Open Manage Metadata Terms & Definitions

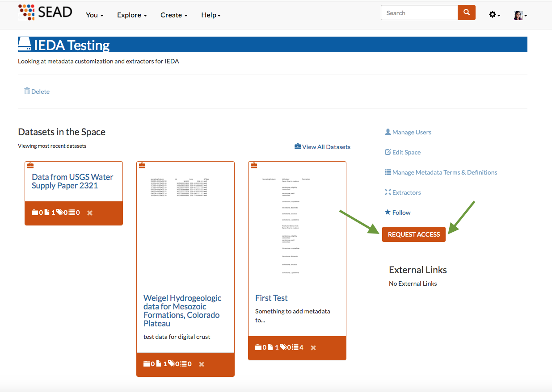click(440, 172)
